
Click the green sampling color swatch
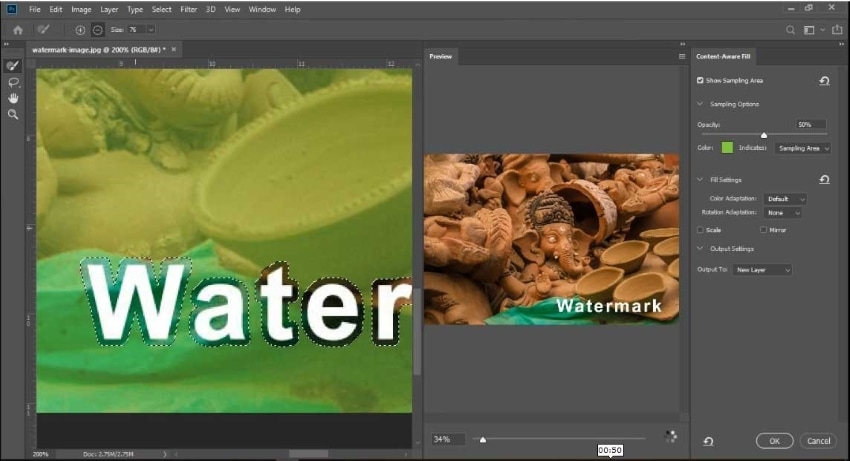click(x=727, y=148)
